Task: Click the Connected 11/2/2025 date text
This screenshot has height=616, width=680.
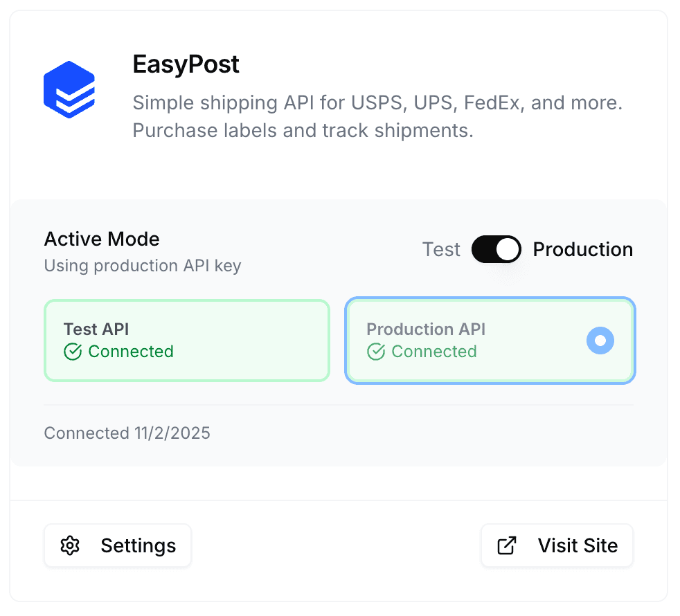Action: coord(127,433)
